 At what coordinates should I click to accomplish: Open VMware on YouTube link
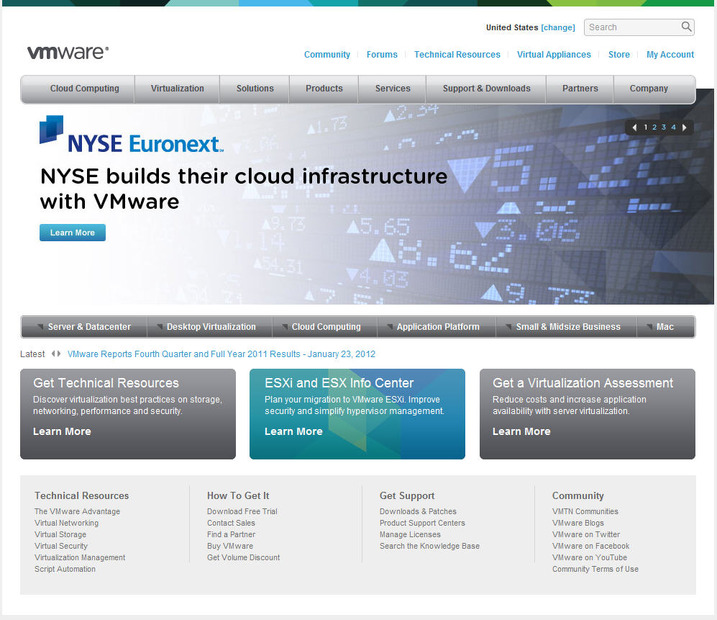tap(589, 557)
